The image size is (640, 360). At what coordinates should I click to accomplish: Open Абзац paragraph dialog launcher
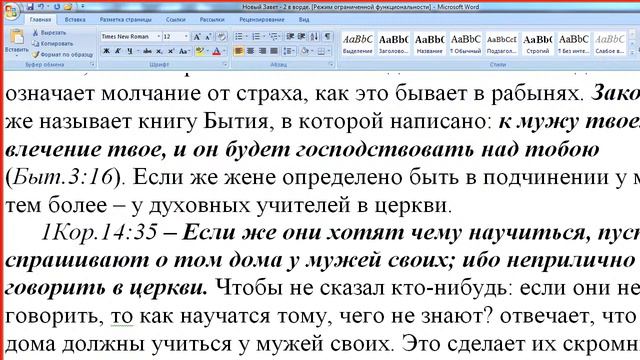click(x=331, y=64)
